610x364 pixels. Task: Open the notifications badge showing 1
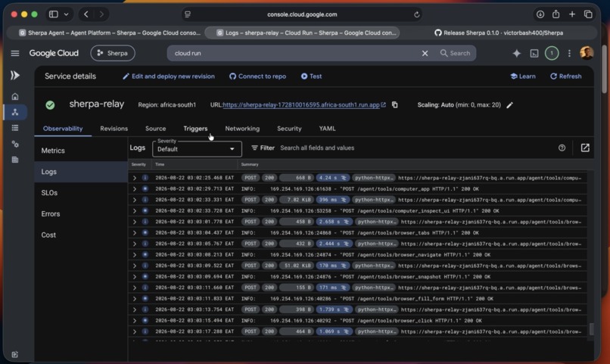pyautogui.click(x=551, y=53)
